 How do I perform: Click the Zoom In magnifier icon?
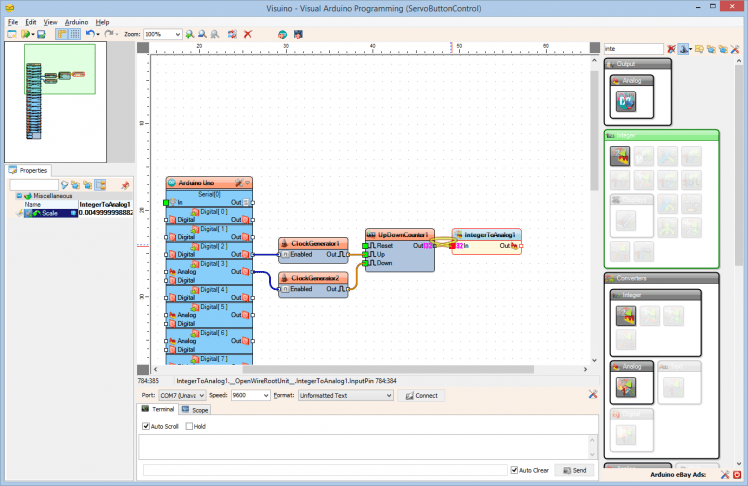tap(190, 34)
